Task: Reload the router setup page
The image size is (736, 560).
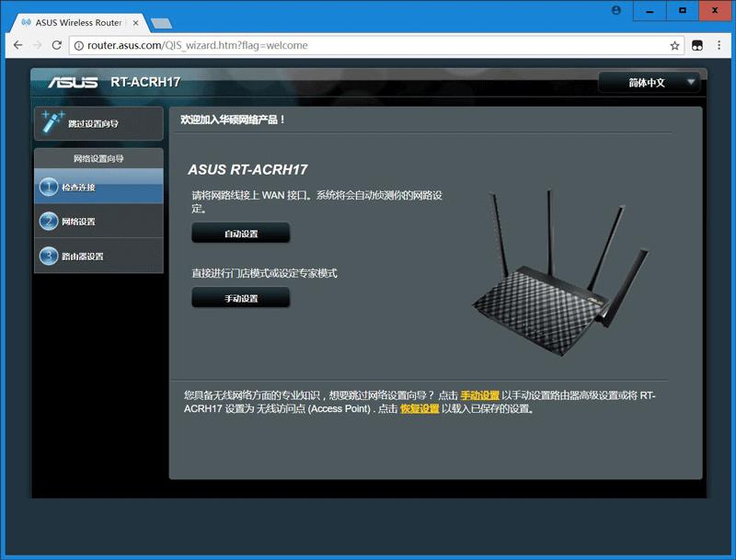Action: pos(57,45)
